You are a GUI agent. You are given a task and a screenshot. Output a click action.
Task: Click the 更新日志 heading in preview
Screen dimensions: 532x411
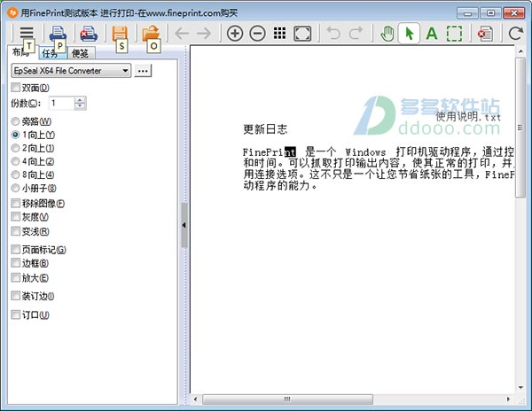coord(265,128)
